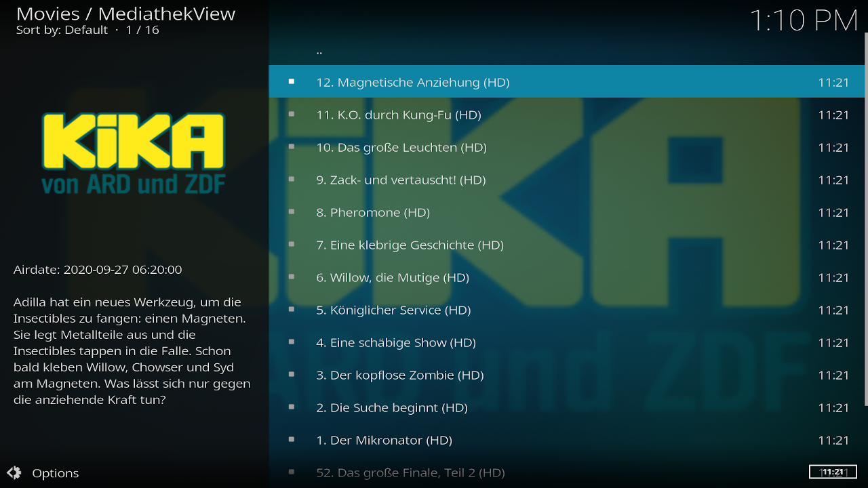The height and width of the screenshot is (488, 868).
Task: Click bullet icon beside Die Suche beginnt
Action: pos(292,407)
